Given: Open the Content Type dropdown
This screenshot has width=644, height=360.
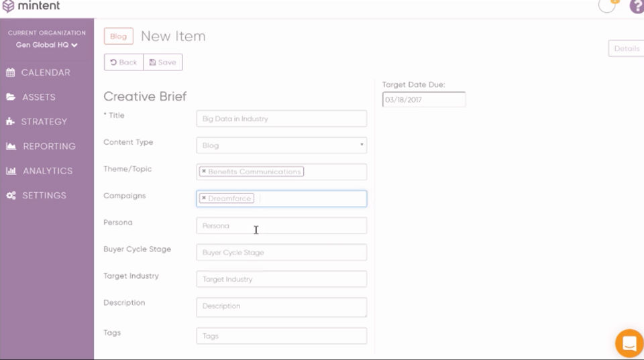Looking at the screenshot, I should pos(281,145).
